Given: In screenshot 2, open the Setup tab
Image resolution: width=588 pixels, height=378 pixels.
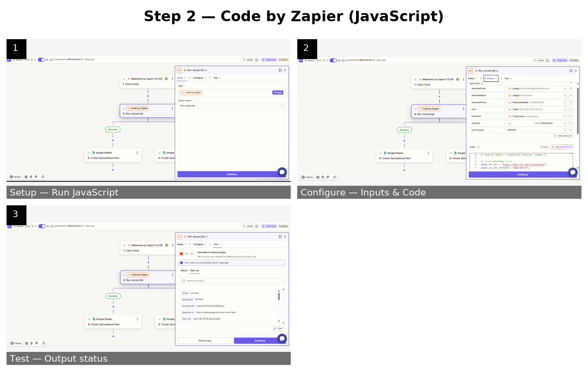Looking at the screenshot, I should (x=472, y=78).
